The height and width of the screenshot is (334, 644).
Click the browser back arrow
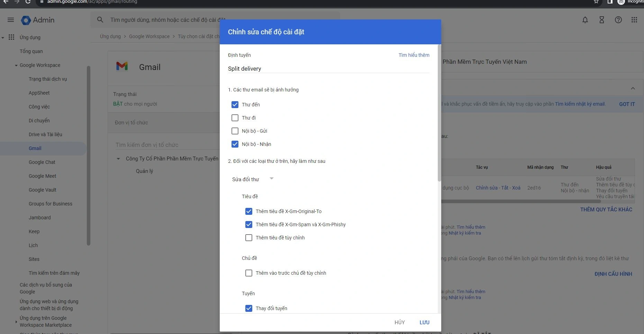[6, 2]
